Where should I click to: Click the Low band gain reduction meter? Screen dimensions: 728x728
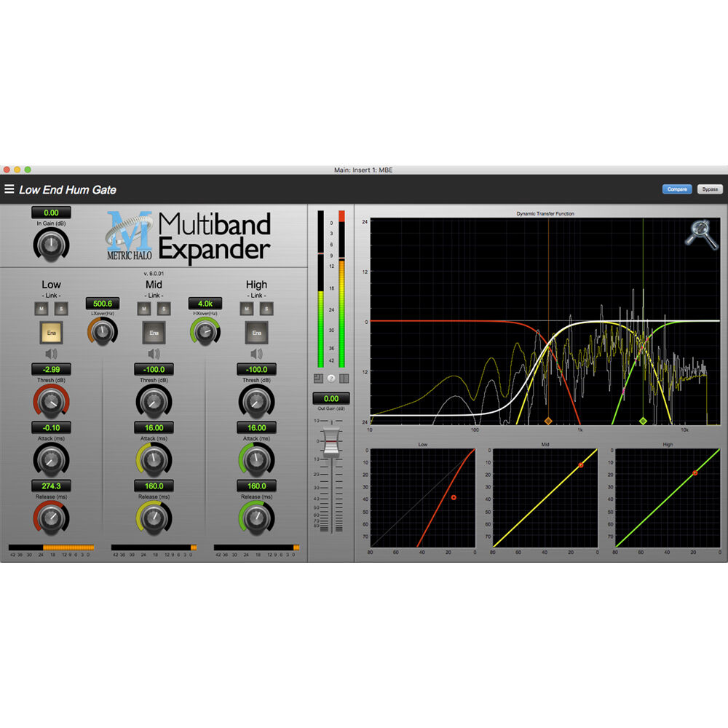(51, 548)
